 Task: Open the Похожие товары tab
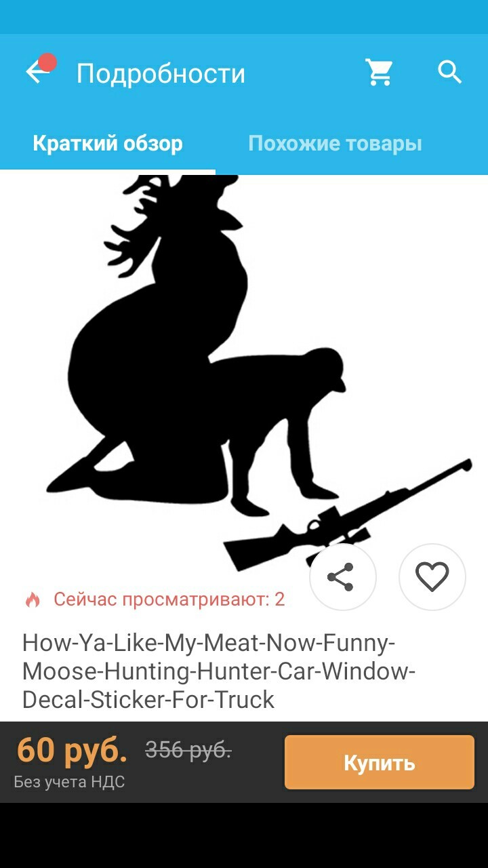click(335, 144)
